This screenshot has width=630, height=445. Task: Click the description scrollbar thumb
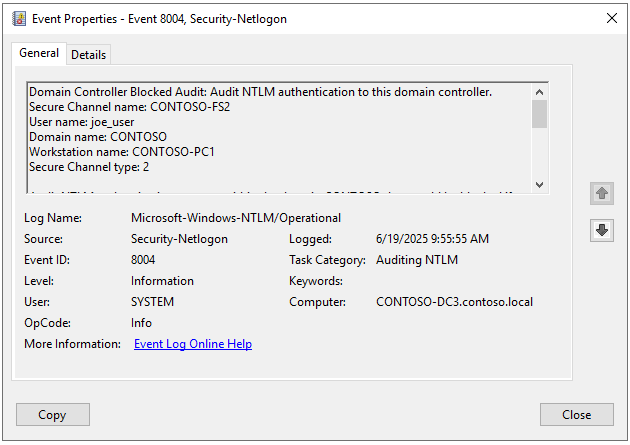point(539,114)
